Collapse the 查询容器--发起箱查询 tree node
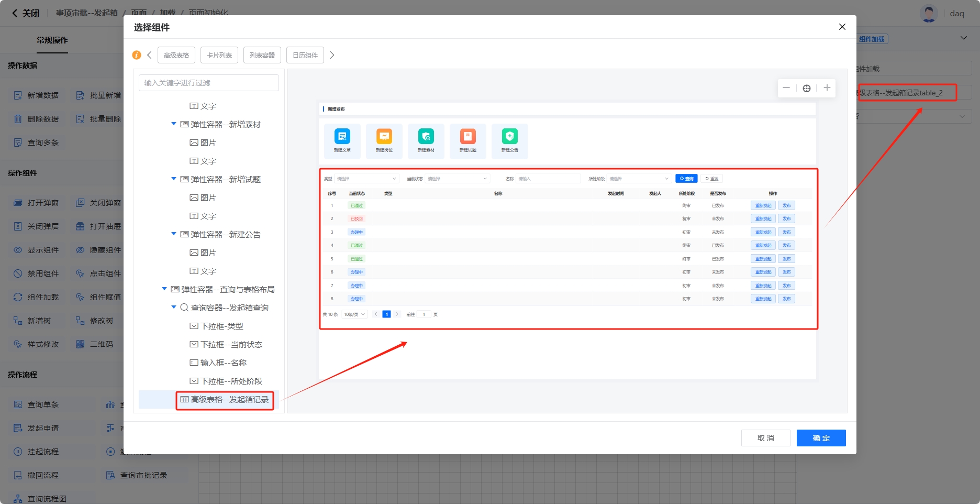Viewport: 980px width, 504px height. click(x=174, y=308)
